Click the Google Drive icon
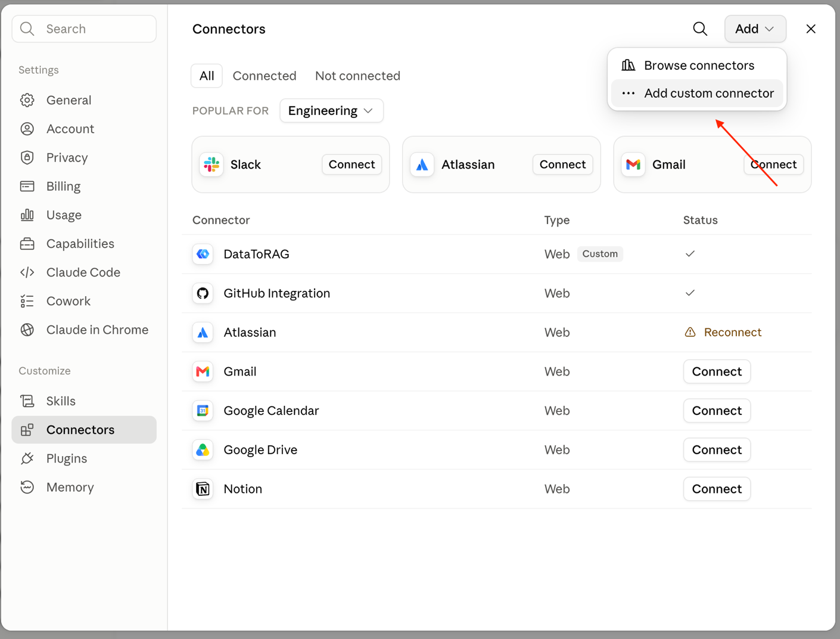 203,450
